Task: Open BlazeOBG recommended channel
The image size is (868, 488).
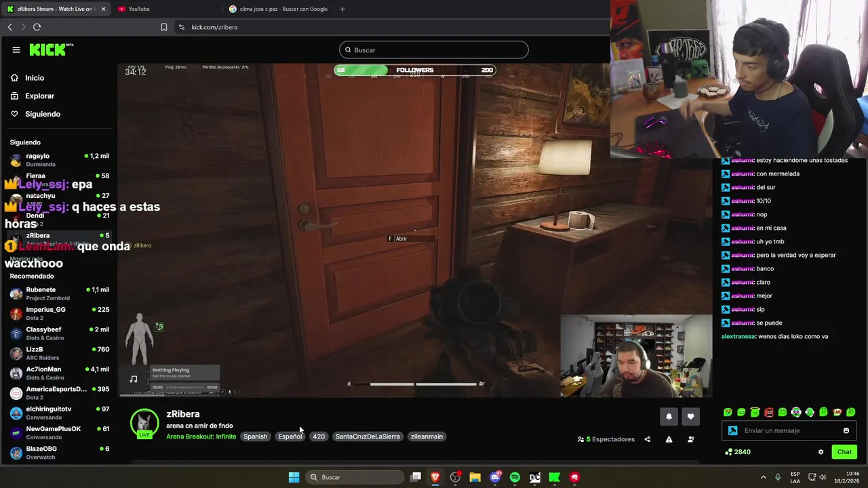Action: (x=60, y=453)
